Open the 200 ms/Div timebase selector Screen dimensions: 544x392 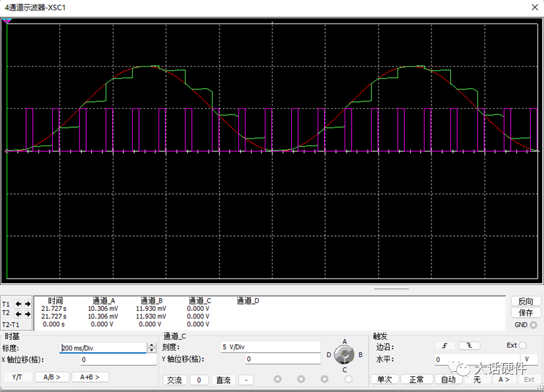coord(104,347)
